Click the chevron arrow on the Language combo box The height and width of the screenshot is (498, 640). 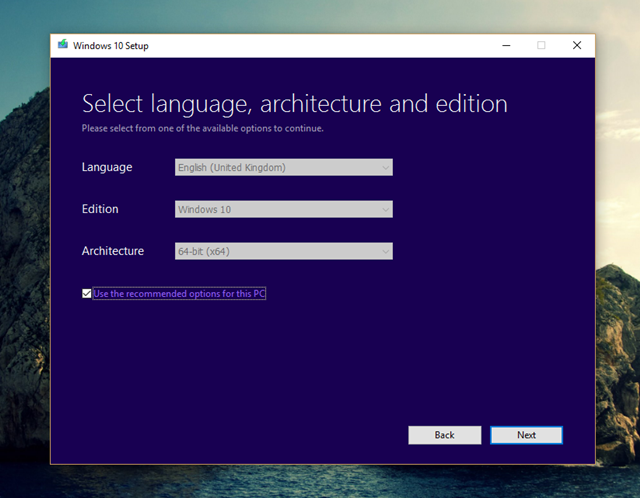pyautogui.click(x=385, y=167)
